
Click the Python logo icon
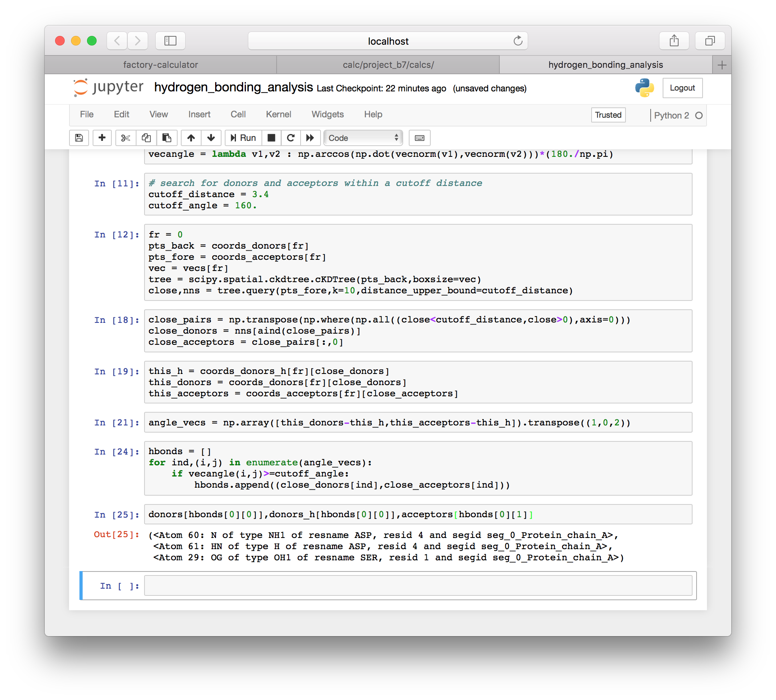pos(645,88)
